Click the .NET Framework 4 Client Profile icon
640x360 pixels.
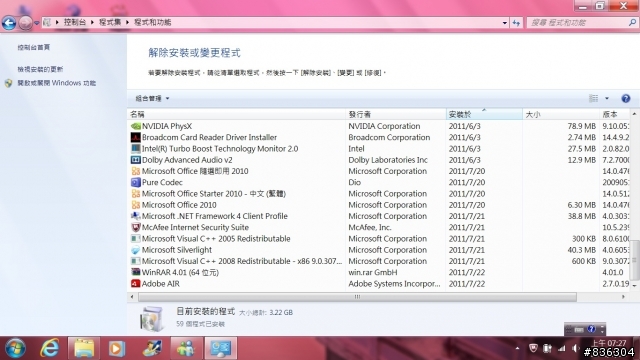[x=136, y=216]
